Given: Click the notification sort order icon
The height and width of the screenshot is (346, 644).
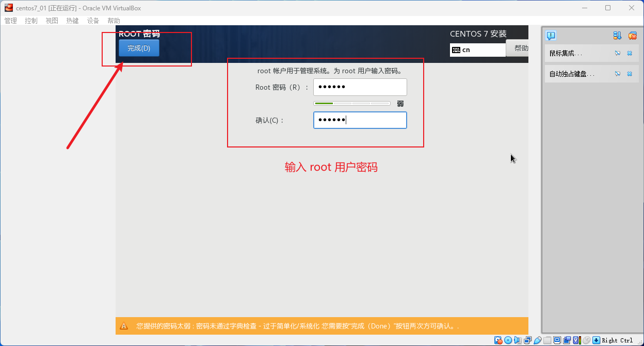Looking at the screenshot, I should pos(617,36).
